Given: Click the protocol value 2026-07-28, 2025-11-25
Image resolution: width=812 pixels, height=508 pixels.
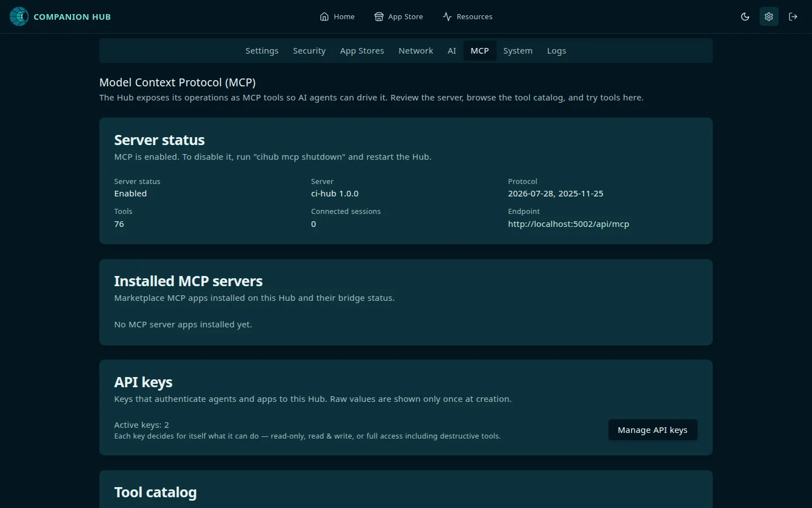Looking at the screenshot, I should pyautogui.click(x=555, y=194).
